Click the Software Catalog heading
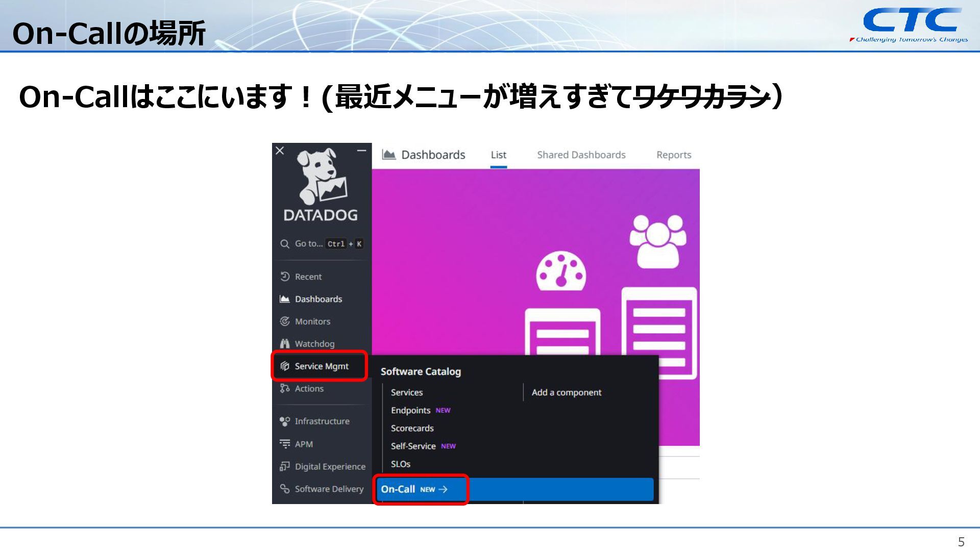Screen dimensions: 980x551 pos(421,371)
